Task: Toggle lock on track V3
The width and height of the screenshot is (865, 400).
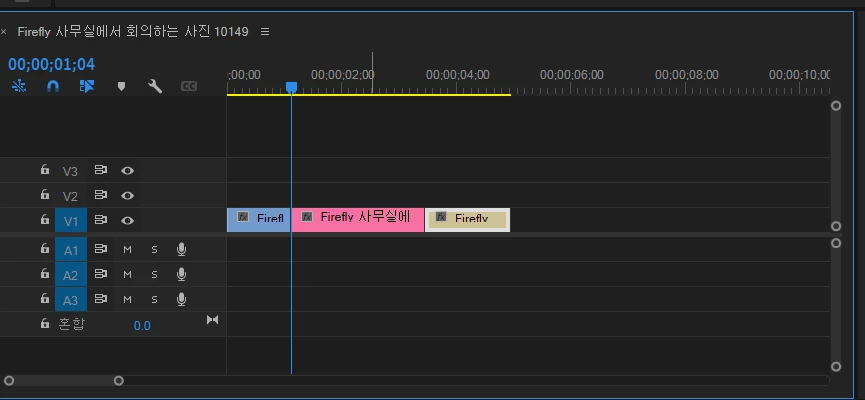Action: pyautogui.click(x=45, y=170)
